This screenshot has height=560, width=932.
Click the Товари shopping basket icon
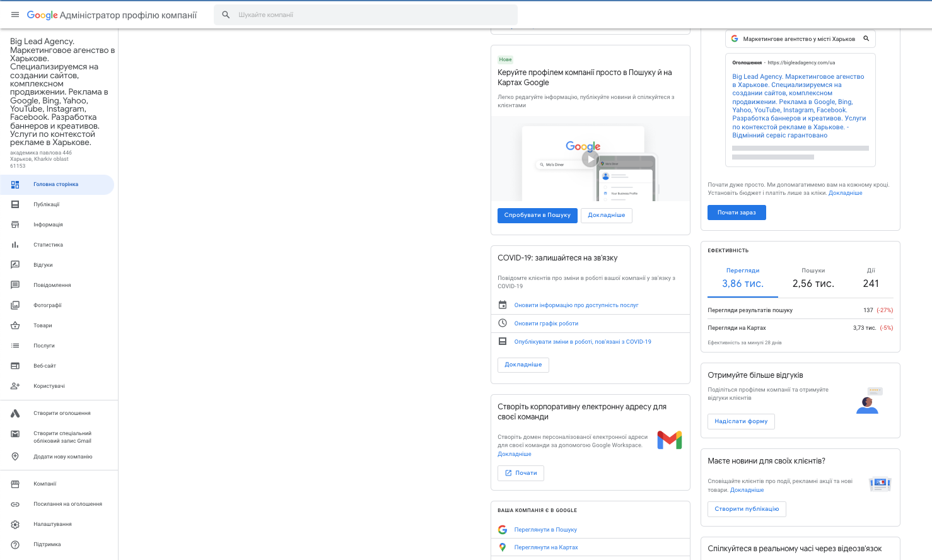tap(15, 325)
